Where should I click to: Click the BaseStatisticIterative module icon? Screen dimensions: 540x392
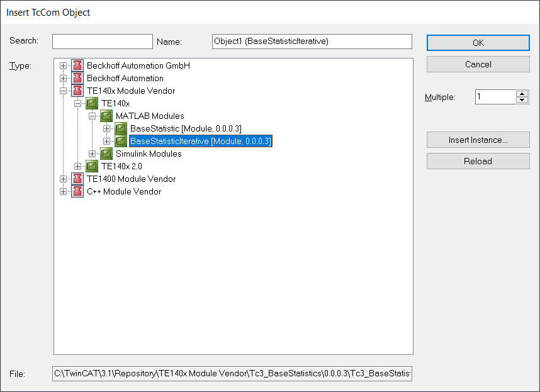click(121, 141)
